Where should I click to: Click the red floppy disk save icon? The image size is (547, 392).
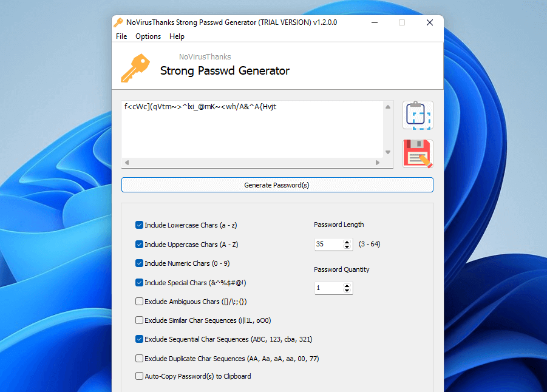(418, 154)
